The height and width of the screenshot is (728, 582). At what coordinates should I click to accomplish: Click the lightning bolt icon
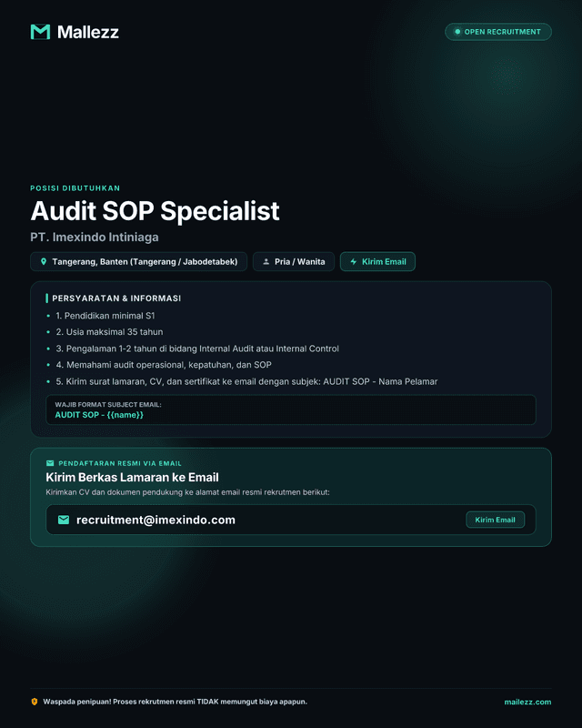[x=353, y=262]
